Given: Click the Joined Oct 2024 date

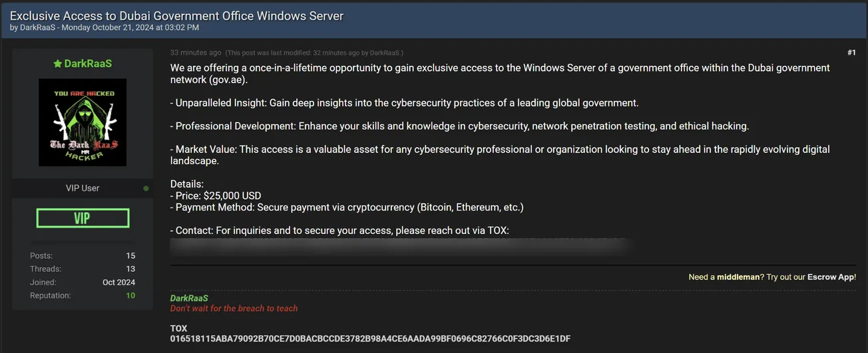Looking at the screenshot, I should [118, 283].
